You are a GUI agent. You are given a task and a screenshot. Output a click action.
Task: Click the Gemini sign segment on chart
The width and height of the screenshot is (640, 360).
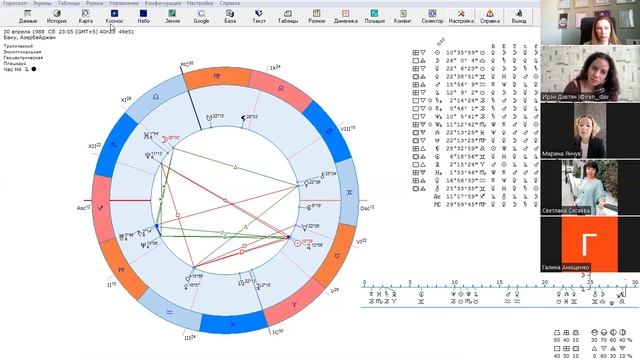(x=349, y=192)
